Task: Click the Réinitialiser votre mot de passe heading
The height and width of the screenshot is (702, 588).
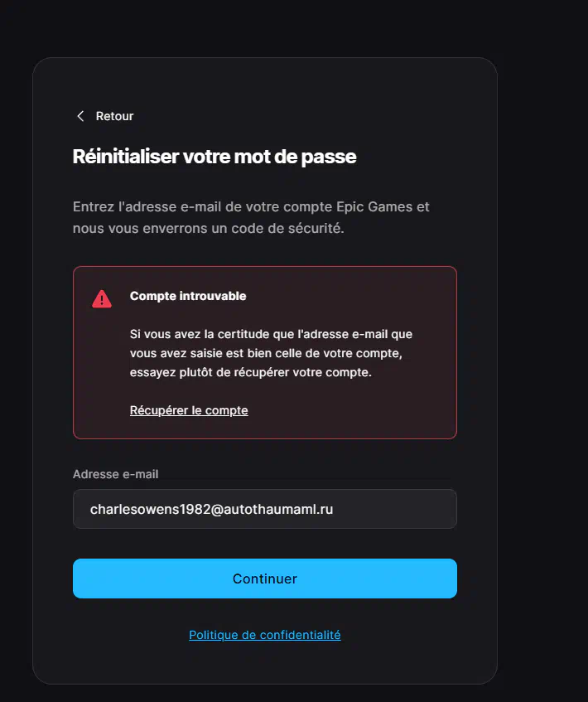Action: 214,157
